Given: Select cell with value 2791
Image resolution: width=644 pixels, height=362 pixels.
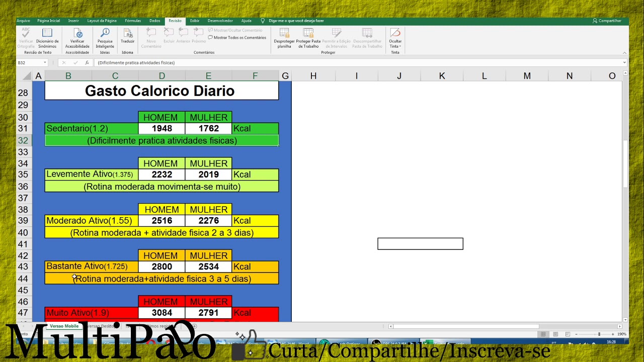Looking at the screenshot, I should click(x=208, y=313).
